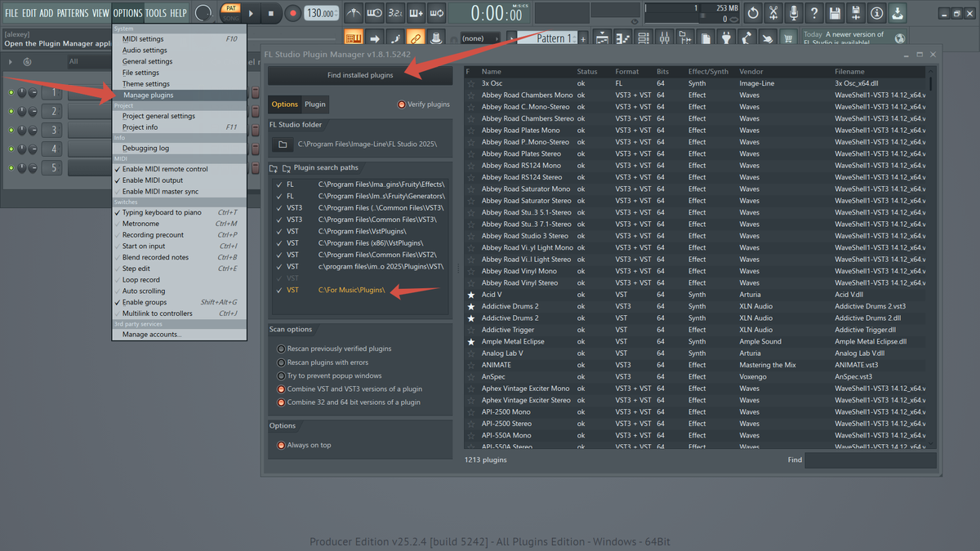Screen dimensions: 980x551
Task: Click the Find search input field
Action: tap(871, 460)
